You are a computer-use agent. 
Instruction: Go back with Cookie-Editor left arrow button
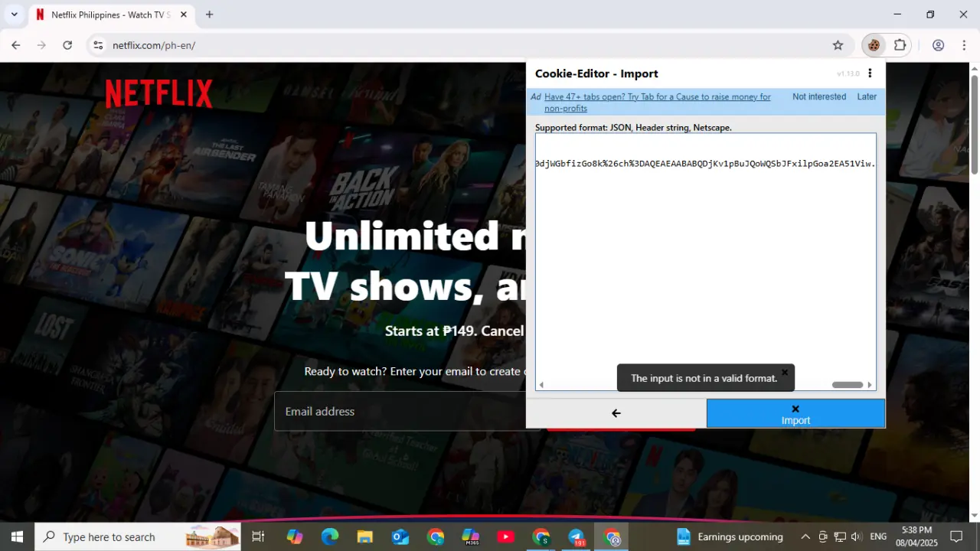click(616, 413)
